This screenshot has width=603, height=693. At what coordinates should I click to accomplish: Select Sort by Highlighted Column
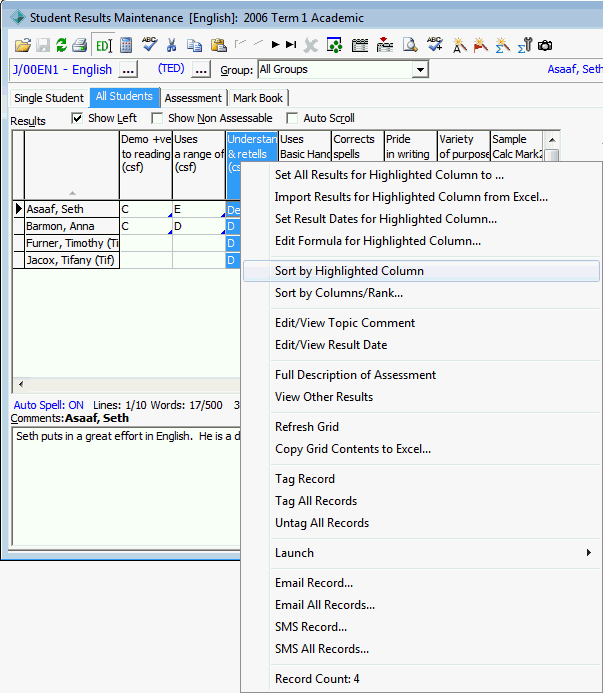point(422,271)
